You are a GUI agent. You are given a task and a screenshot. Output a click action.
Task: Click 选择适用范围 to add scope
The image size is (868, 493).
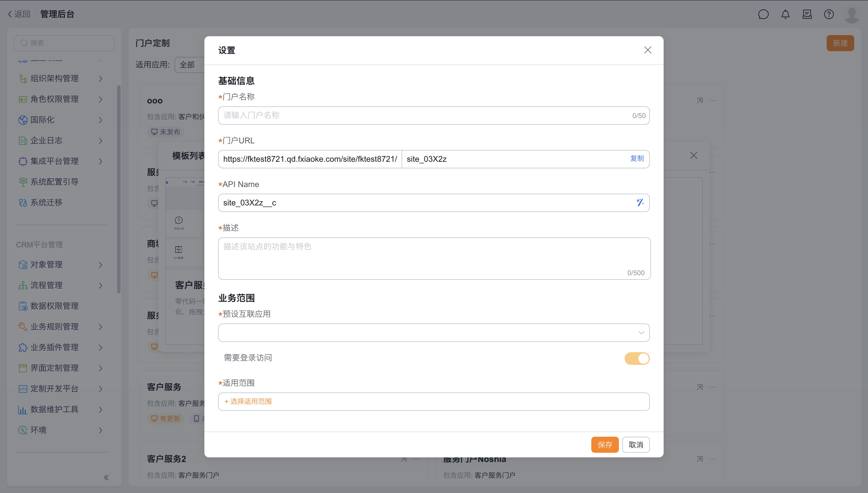pyautogui.click(x=249, y=402)
